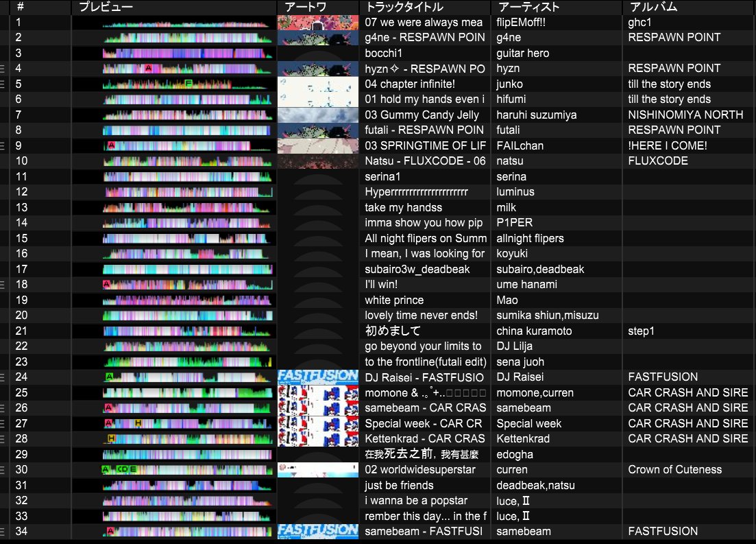Viewport: 756px width, 544px height.
Task: Click the red A cue marker on track 26 waveform
Action: coord(108,407)
